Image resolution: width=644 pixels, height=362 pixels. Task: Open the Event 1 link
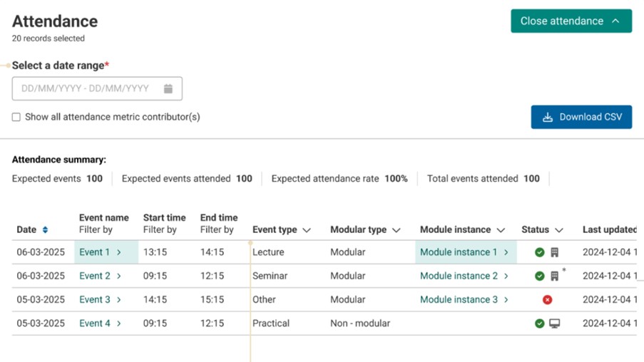point(100,252)
